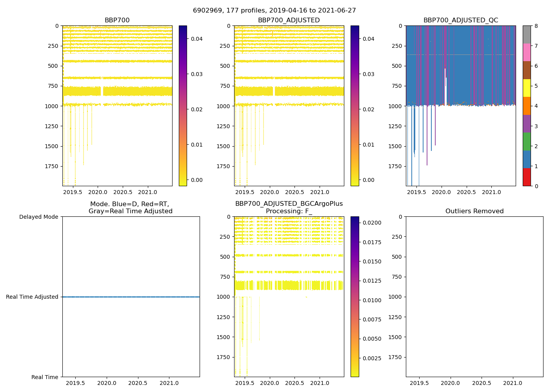Click the blue line in the Mode plot
Viewport: 549px width, 392px height.
click(131, 297)
